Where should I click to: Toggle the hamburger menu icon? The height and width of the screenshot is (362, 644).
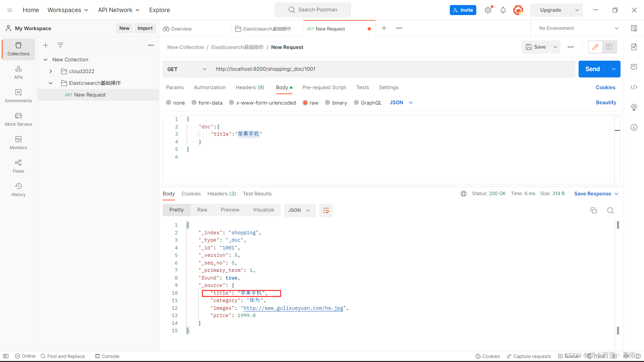point(10,10)
